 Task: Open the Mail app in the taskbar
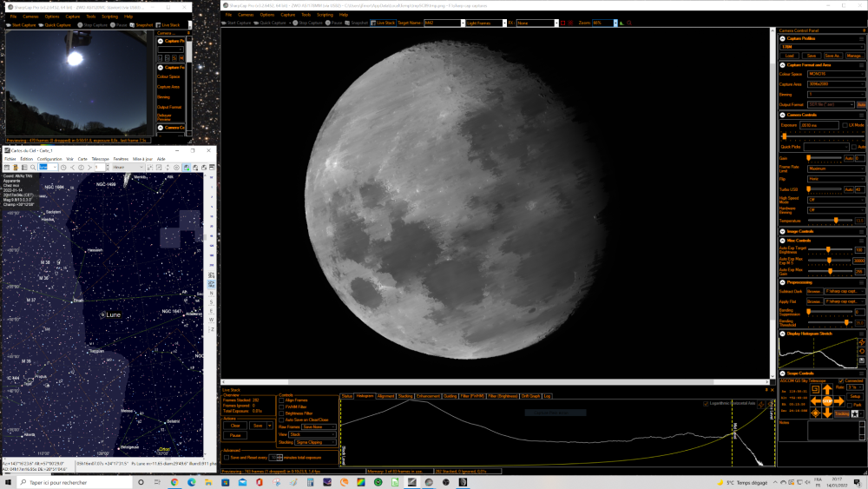242,482
